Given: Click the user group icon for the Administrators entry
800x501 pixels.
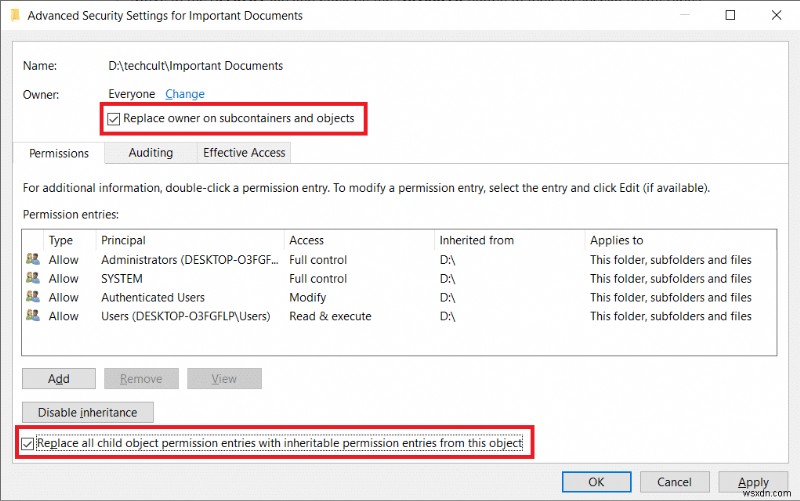Looking at the screenshot, I should 33,259.
